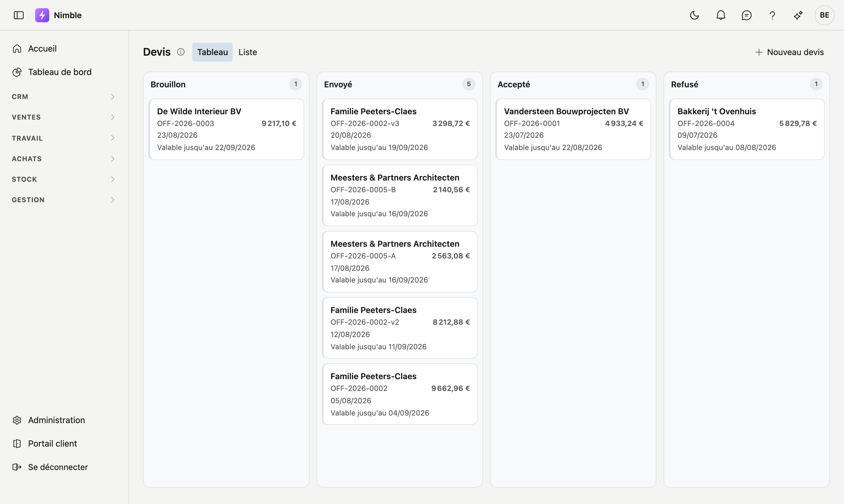The width and height of the screenshot is (844, 504).
Task: Click the Nimble lightning logo
Action: [x=42, y=15]
